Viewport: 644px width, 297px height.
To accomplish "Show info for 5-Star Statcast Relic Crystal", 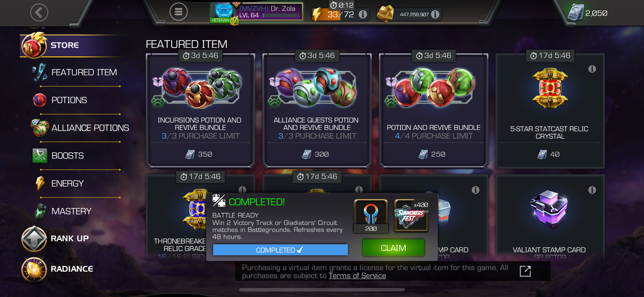I will pyautogui.click(x=592, y=69).
